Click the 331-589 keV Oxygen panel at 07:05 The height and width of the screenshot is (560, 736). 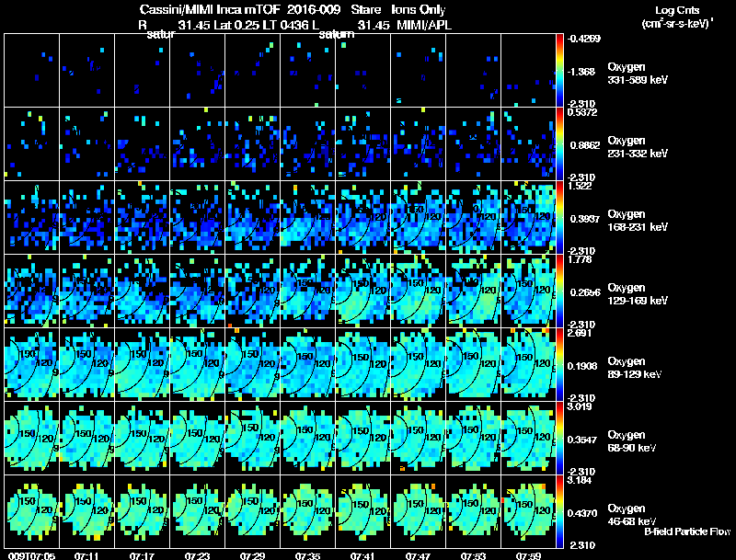click(x=32, y=71)
